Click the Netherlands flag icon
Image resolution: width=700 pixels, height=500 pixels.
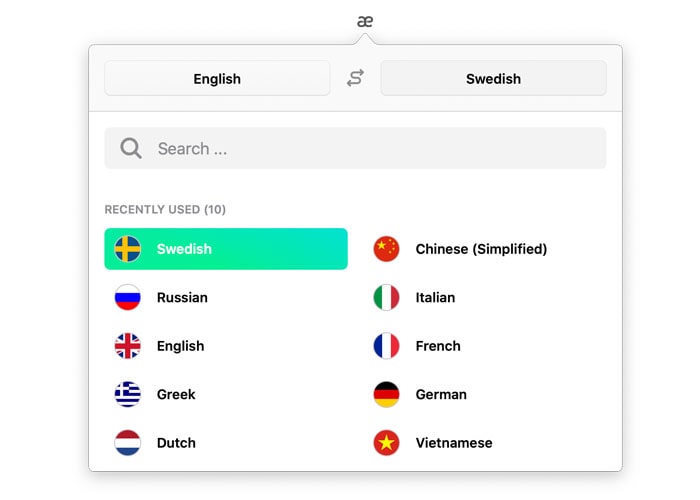point(128,443)
